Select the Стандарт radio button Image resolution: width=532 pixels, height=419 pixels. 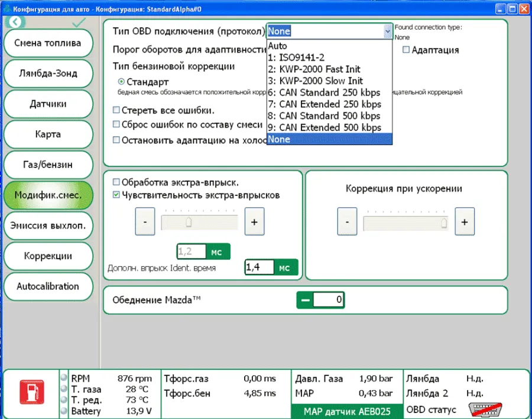[121, 82]
